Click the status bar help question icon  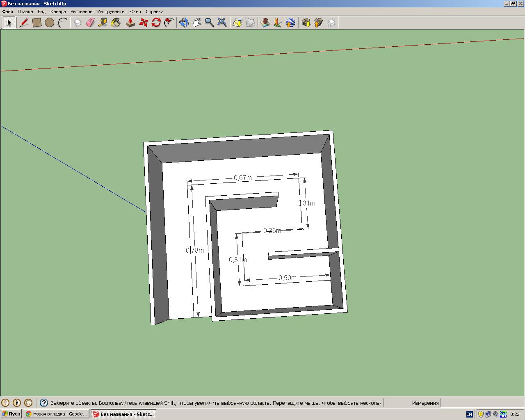click(44, 403)
